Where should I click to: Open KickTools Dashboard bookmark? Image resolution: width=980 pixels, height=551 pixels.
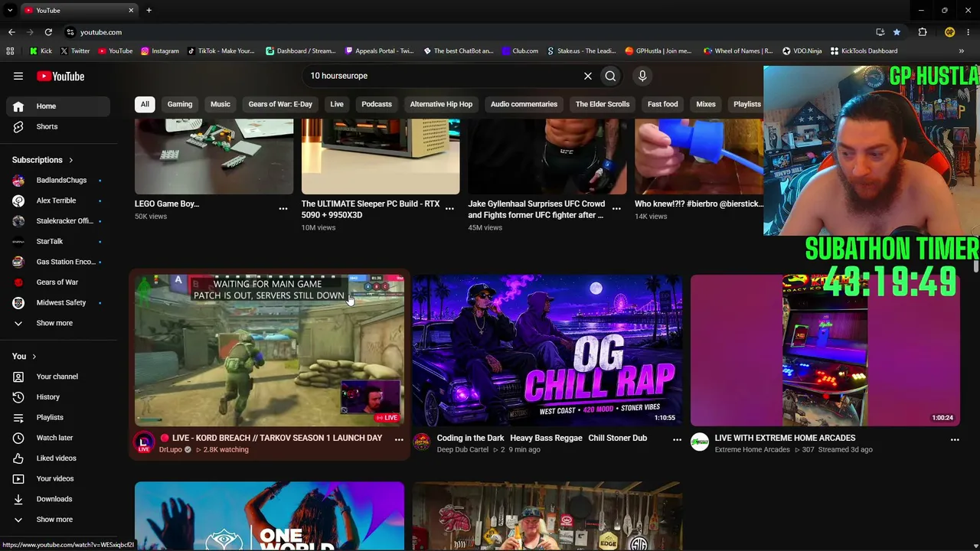tap(864, 51)
